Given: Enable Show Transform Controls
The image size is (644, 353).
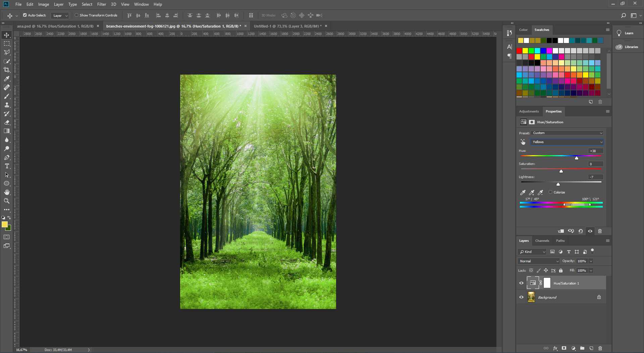Looking at the screenshot, I should 76,15.
